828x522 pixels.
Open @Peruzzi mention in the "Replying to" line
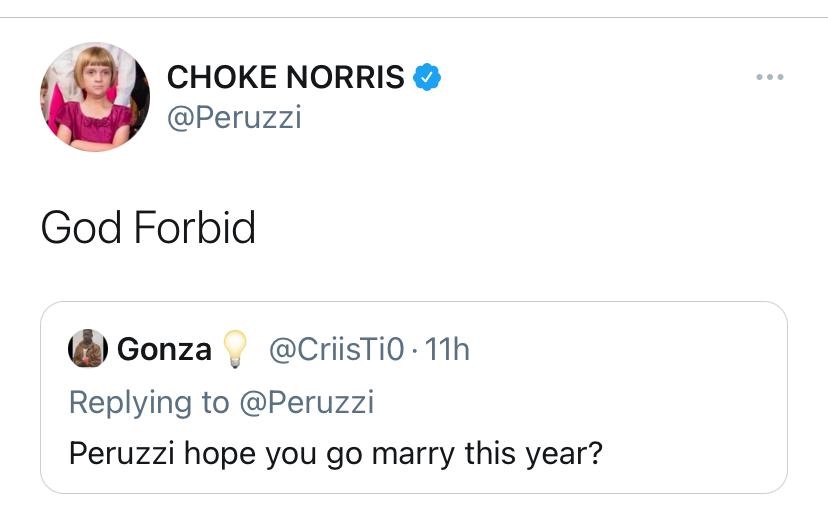click(x=306, y=402)
